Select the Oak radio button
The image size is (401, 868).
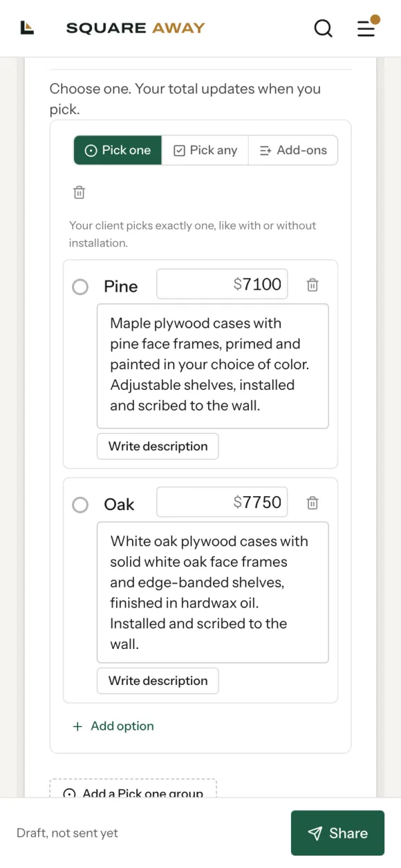tap(80, 504)
